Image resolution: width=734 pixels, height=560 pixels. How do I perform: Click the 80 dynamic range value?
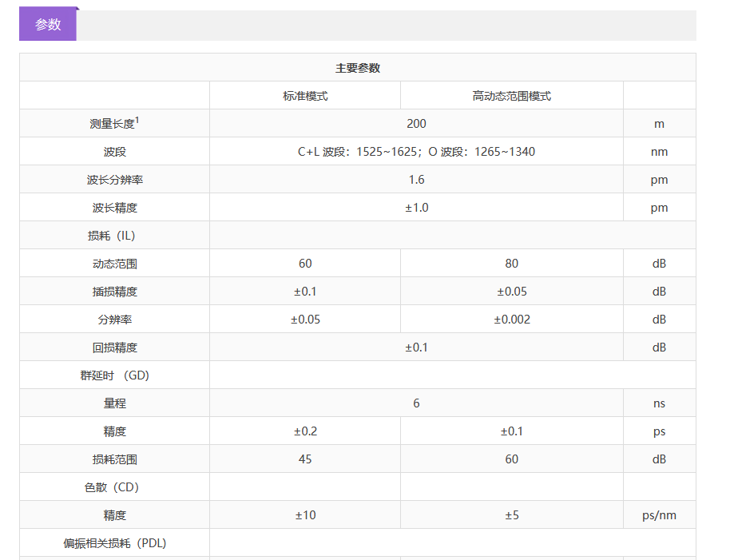coord(511,264)
